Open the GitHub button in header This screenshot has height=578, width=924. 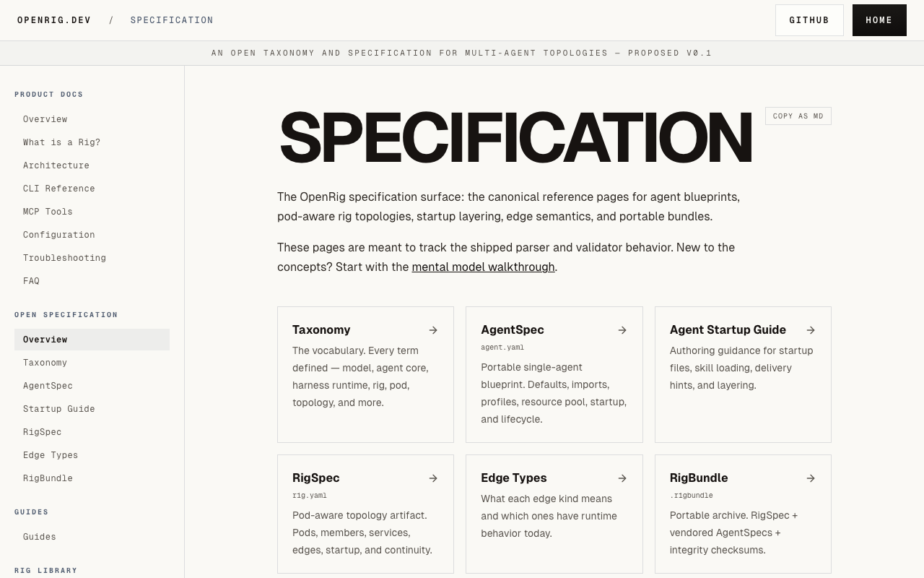(x=809, y=20)
